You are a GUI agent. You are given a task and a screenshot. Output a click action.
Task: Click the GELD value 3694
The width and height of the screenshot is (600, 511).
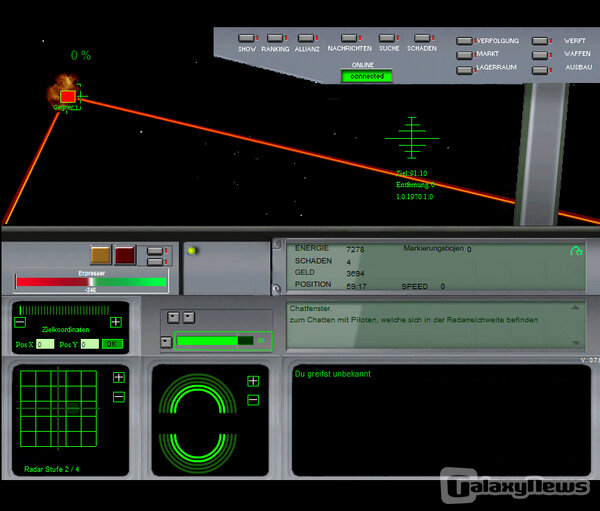[x=355, y=273]
